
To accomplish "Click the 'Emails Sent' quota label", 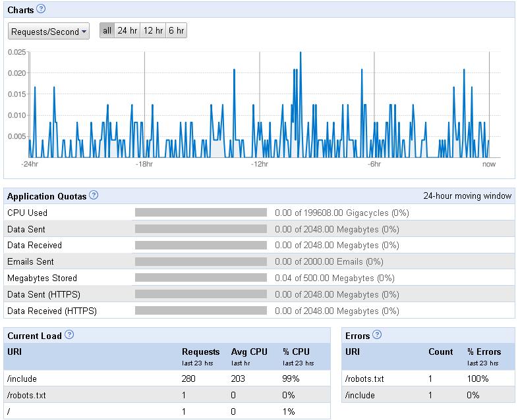I will pos(30,261).
